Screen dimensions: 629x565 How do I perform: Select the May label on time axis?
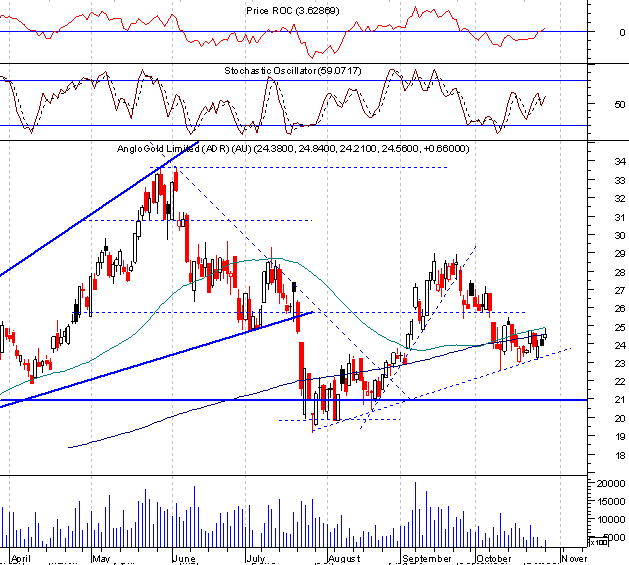(101, 559)
